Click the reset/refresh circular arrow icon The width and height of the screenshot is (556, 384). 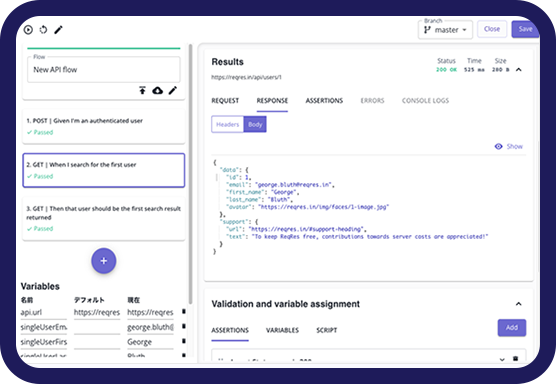coord(43,30)
